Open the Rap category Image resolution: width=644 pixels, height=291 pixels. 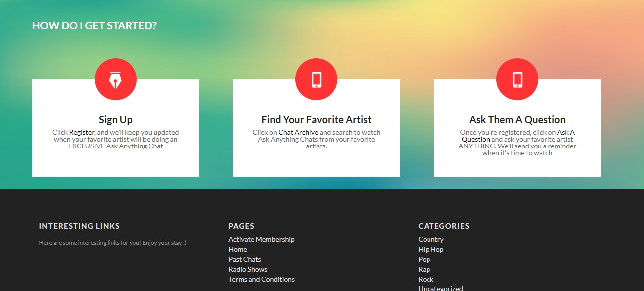pyautogui.click(x=424, y=269)
